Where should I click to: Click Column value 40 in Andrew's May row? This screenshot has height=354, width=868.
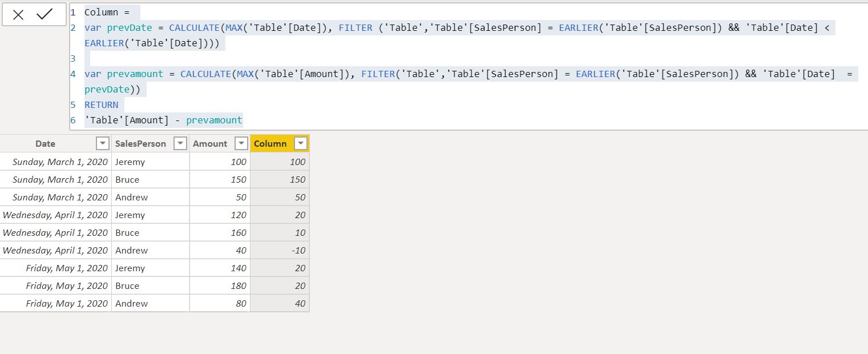tap(280, 303)
